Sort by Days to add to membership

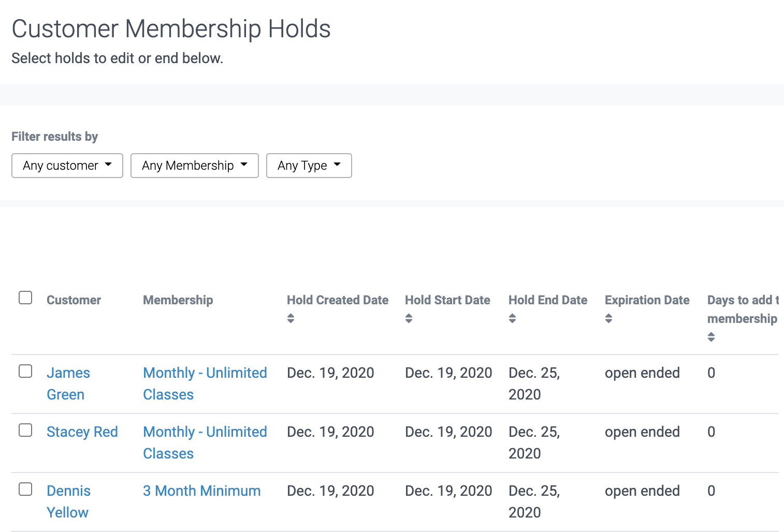[712, 337]
